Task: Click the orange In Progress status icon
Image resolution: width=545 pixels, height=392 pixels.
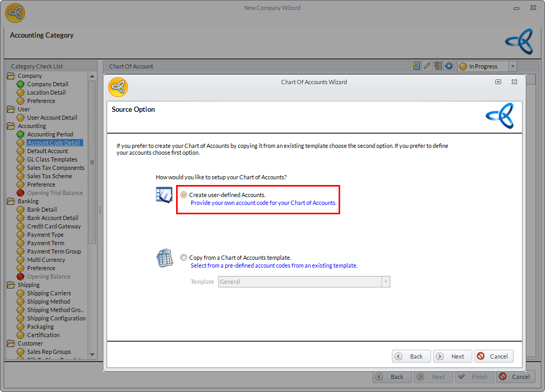Action: point(463,66)
